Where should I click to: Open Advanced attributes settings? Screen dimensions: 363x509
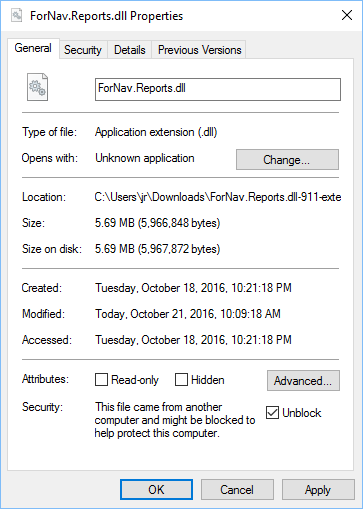pos(303,380)
